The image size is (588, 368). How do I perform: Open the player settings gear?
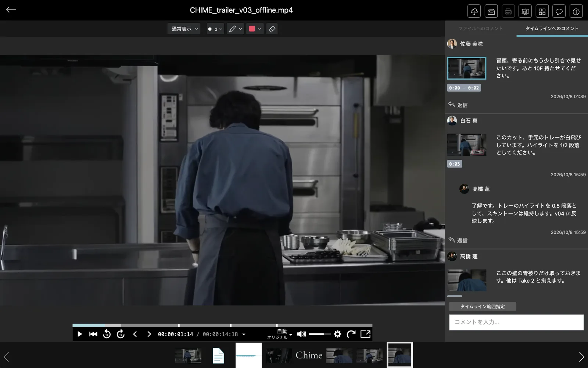point(337,334)
